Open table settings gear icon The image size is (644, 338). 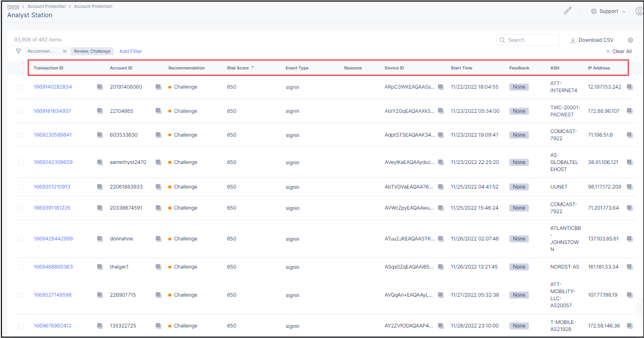pyautogui.click(x=630, y=40)
